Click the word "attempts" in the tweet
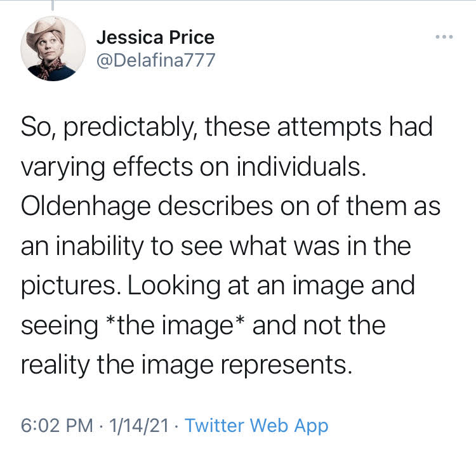The image size is (476, 451). click(331, 127)
